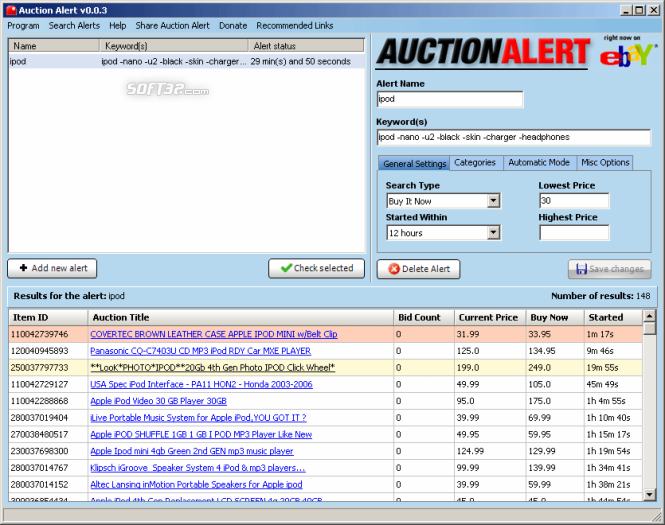Sort results by Current Price header
The width and height of the screenshot is (665, 525).
pyautogui.click(x=490, y=317)
